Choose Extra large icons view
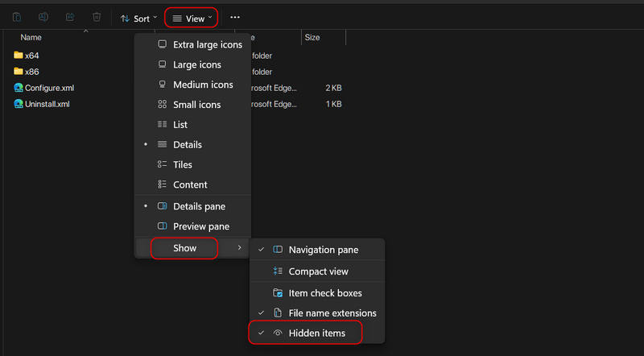The image size is (644, 356). click(x=193, y=45)
